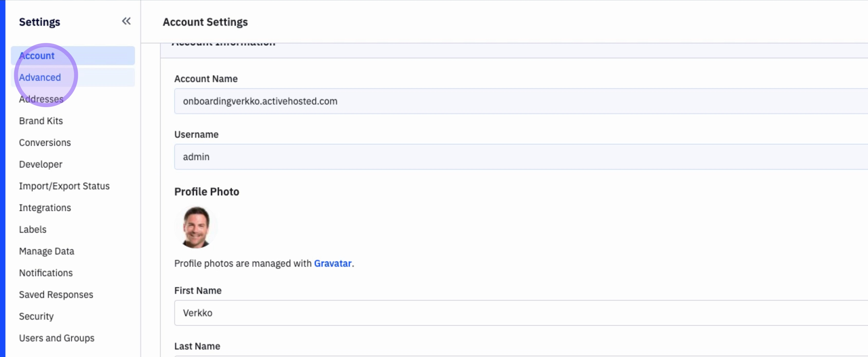This screenshot has width=868, height=357.
Task: Select Conversions in the settings sidebar
Action: tap(45, 142)
